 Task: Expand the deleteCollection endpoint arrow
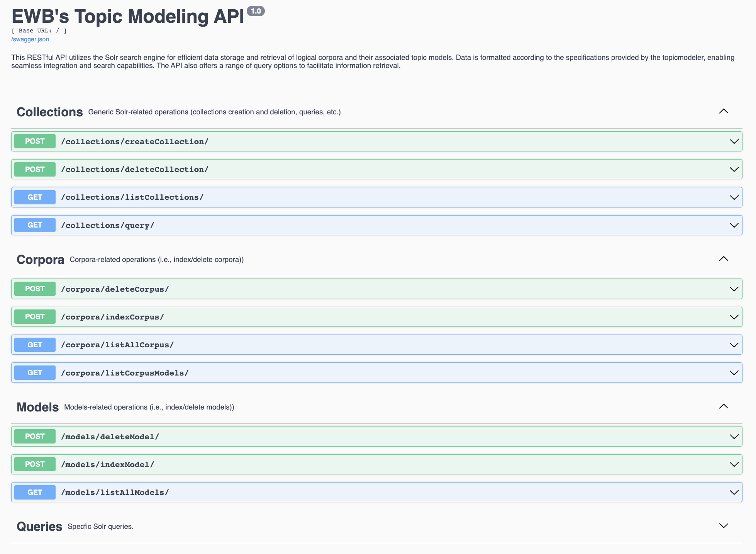734,169
